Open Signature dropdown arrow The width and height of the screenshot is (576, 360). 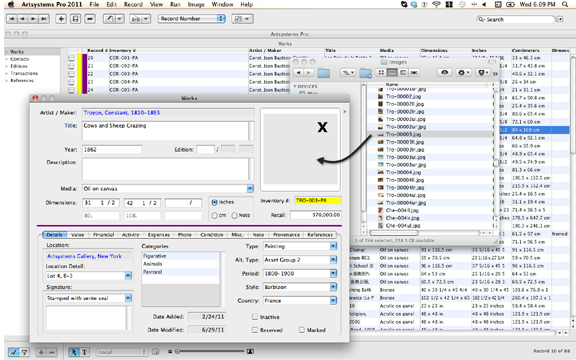tap(128, 298)
